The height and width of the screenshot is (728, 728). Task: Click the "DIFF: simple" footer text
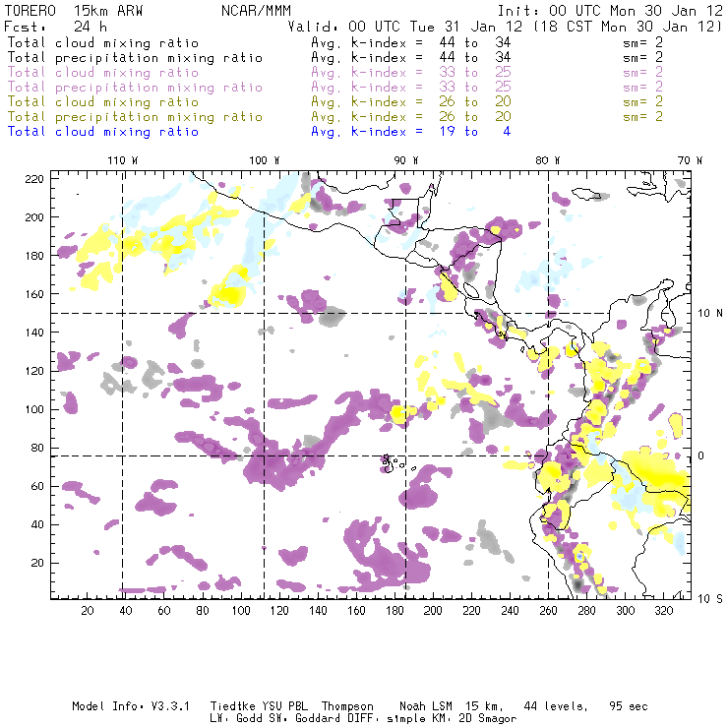click(388, 719)
